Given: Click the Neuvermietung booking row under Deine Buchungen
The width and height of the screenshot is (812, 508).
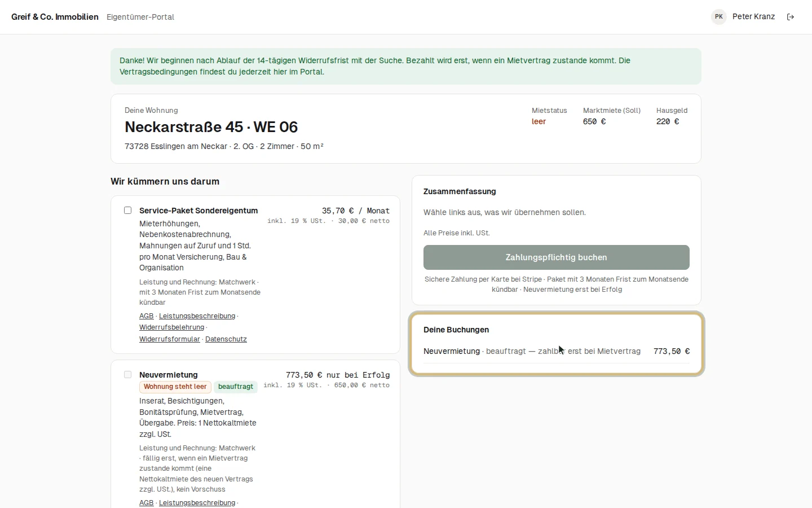Looking at the screenshot, I should (x=557, y=351).
